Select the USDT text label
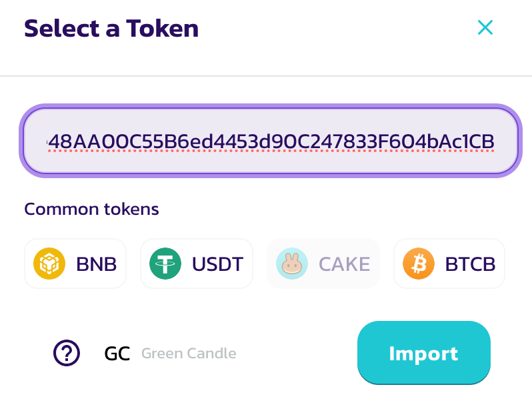532x415 pixels. tap(217, 264)
